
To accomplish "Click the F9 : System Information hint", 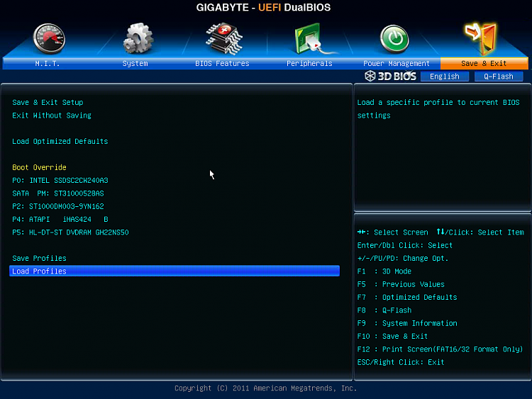I will click(407, 323).
